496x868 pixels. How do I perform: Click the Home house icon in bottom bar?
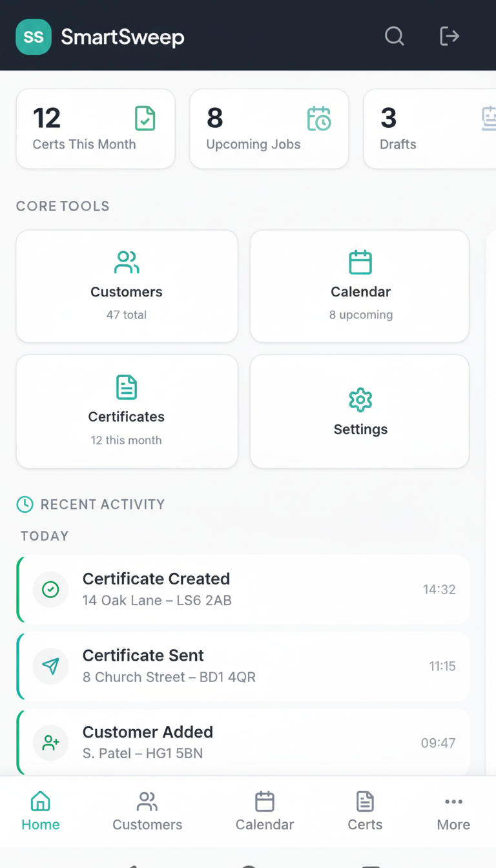41,801
